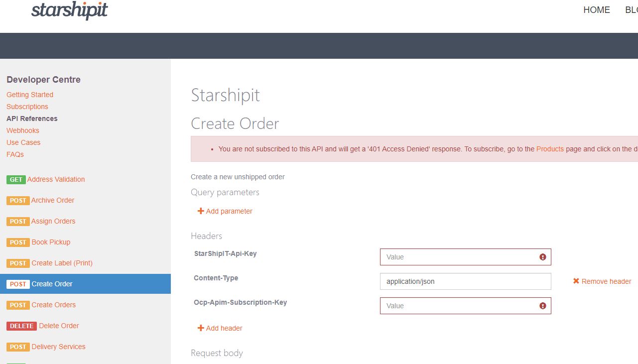Open the HOME menu item
The height and width of the screenshot is (364, 638).
596,10
